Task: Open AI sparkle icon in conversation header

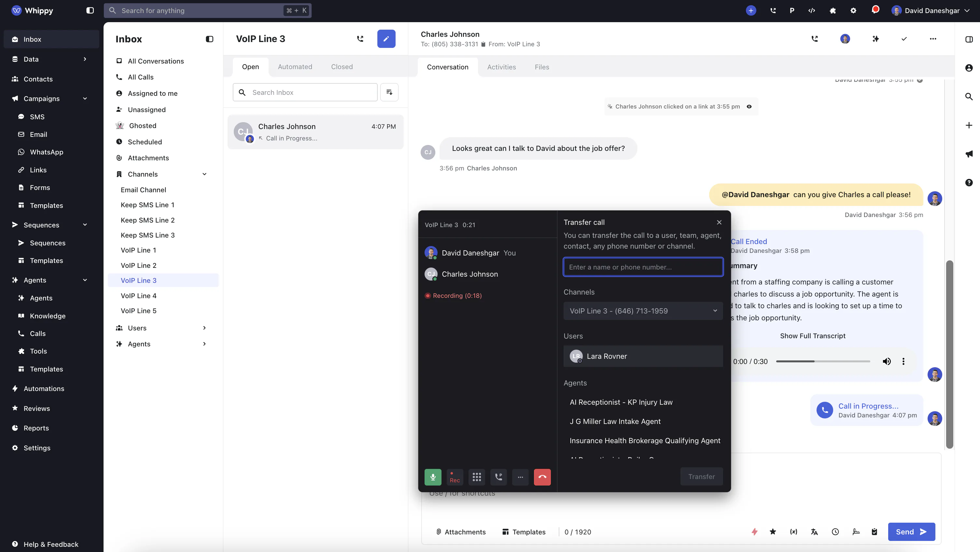Action: point(875,38)
